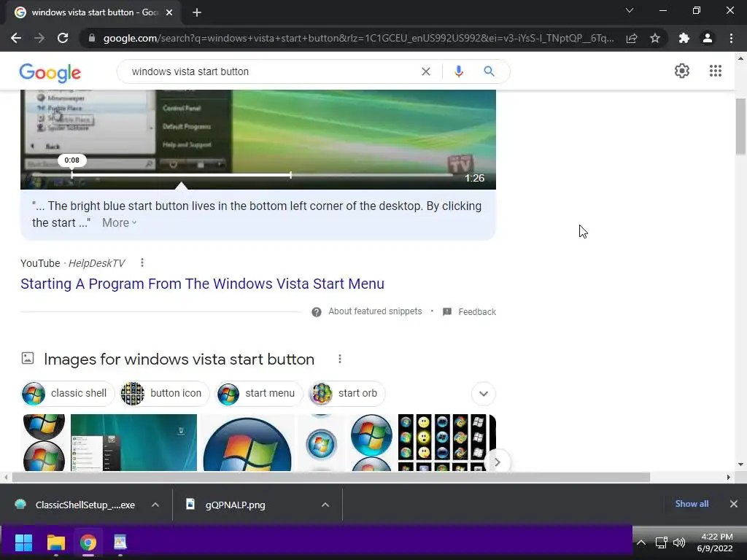Start a voice search
Image resolution: width=747 pixels, height=560 pixels.
click(x=458, y=71)
